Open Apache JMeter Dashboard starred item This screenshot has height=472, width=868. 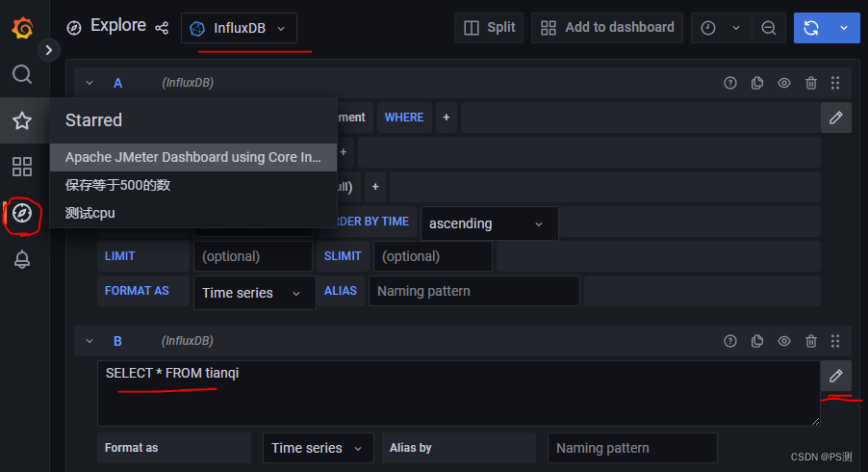point(193,157)
